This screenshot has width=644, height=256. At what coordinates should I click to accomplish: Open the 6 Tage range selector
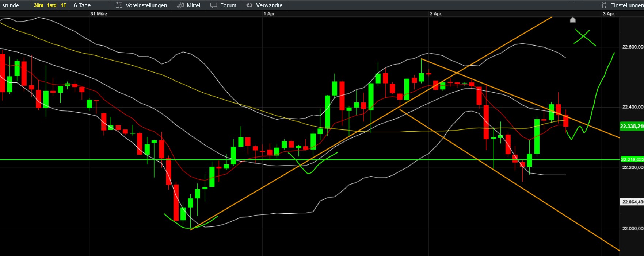point(90,5)
